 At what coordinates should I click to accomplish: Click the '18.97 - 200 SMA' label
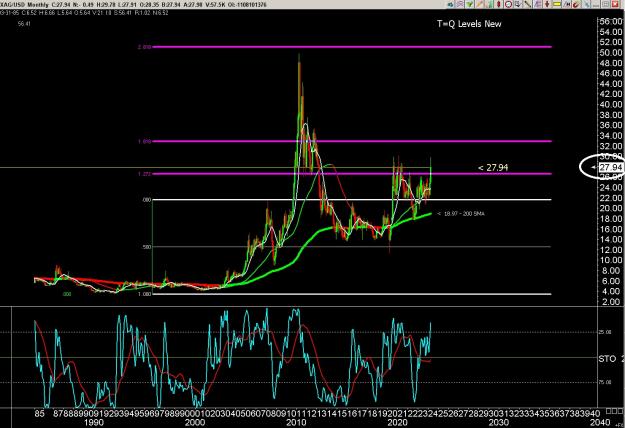point(464,214)
